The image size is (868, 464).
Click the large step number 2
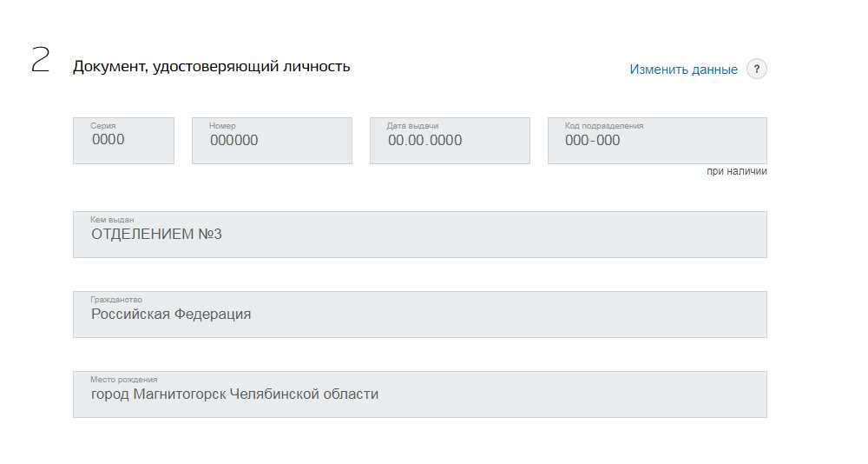pyautogui.click(x=40, y=59)
